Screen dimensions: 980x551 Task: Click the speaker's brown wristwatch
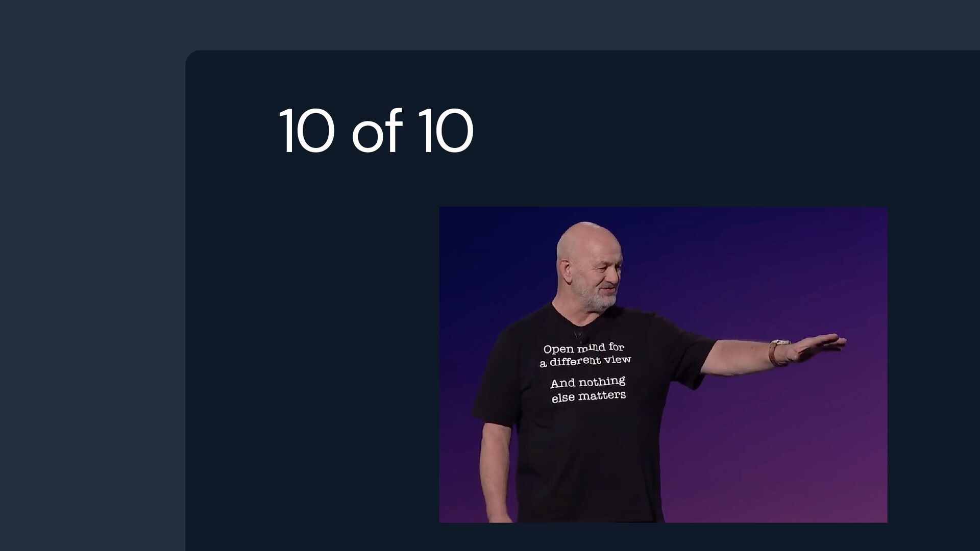click(x=778, y=352)
